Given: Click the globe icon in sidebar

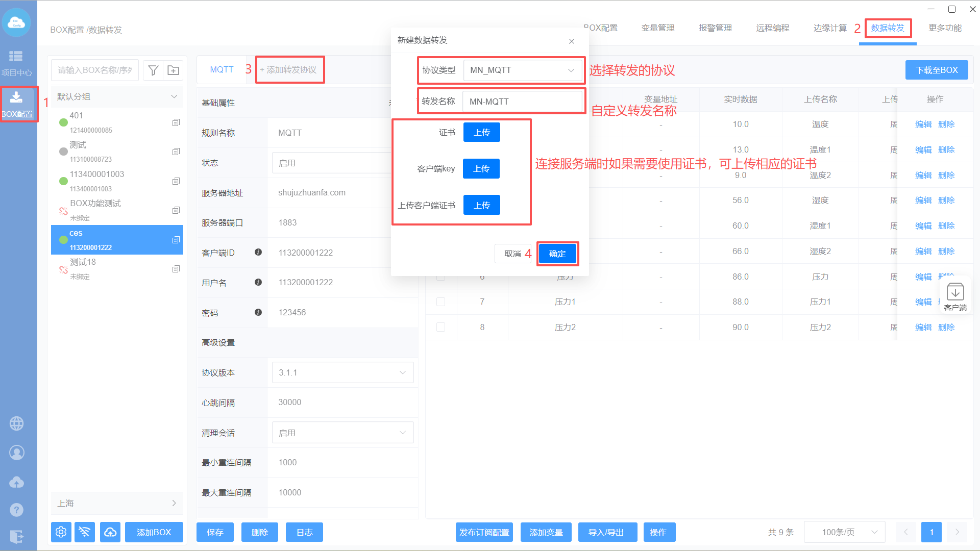Looking at the screenshot, I should click(x=16, y=423).
